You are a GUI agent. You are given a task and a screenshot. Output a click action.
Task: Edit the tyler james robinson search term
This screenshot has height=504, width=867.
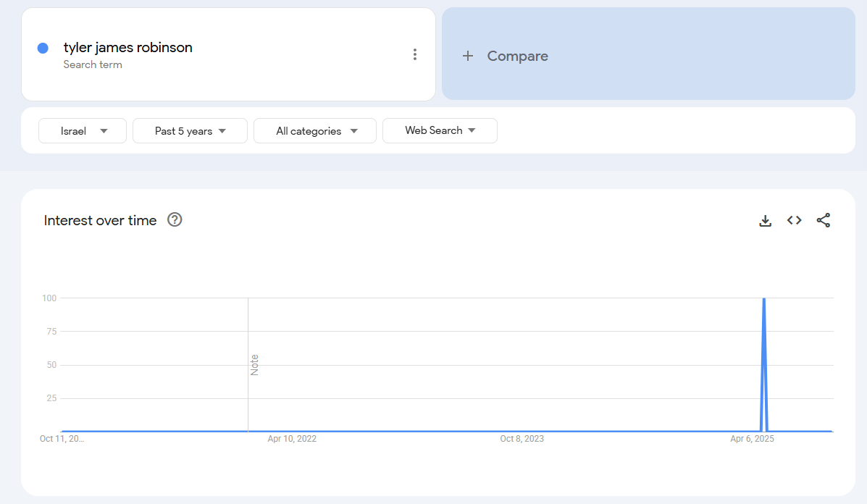pos(127,48)
